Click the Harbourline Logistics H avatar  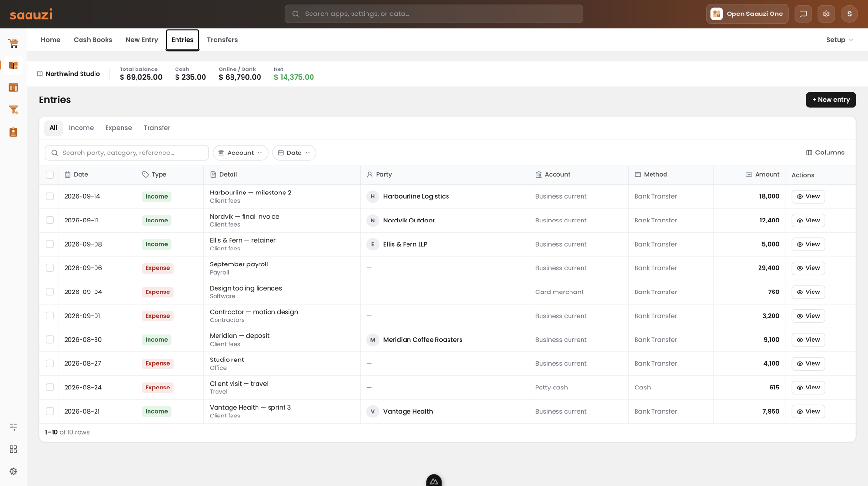[x=373, y=196]
